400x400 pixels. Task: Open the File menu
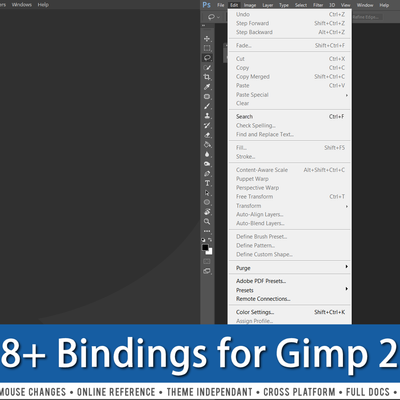pyautogui.click(x=221, y=5)
